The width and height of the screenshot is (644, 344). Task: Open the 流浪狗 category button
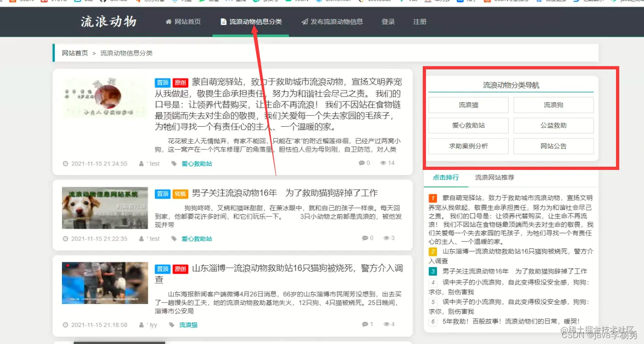coord(554,105)
